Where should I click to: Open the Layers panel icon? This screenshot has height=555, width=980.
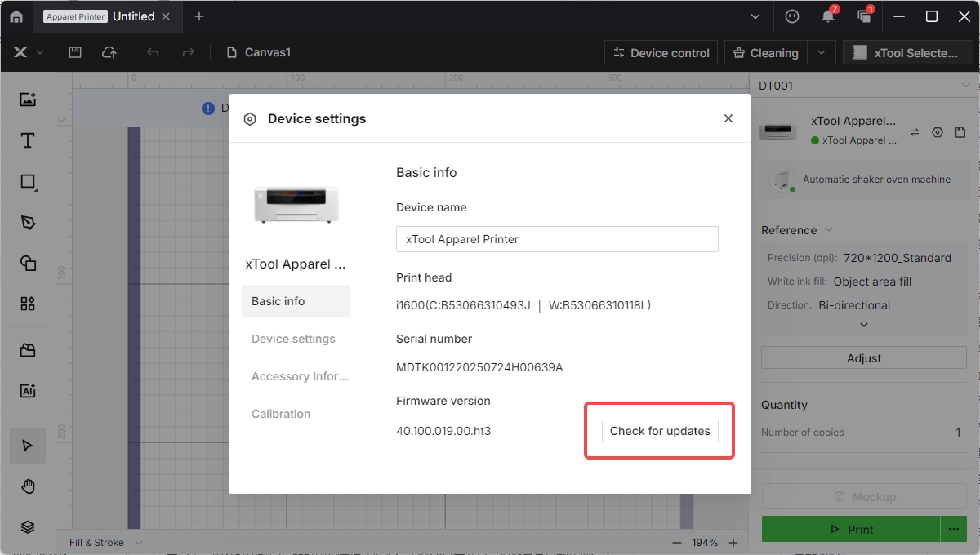pos(28,527)
